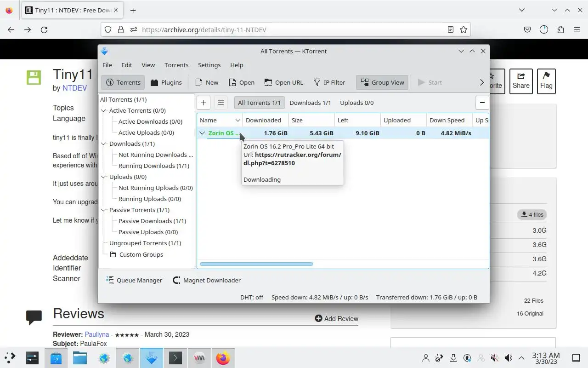Sort by the Down Speed column header
Image resolution: width=588 pixels, height=368 pixels.
(x=449, y=120)
